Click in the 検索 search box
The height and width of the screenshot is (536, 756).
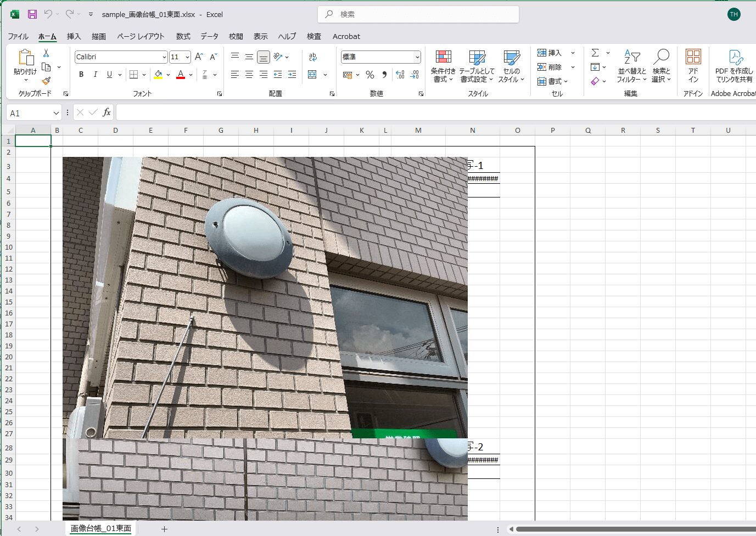click(x=418, y=14)
